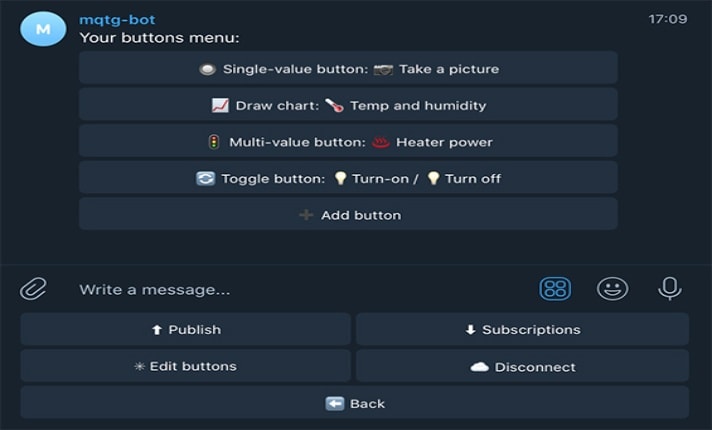Tap the microphone voice message icon
The width and height of the screenshot is (712, 430).
pyautogui.click(x=670, y=289)
